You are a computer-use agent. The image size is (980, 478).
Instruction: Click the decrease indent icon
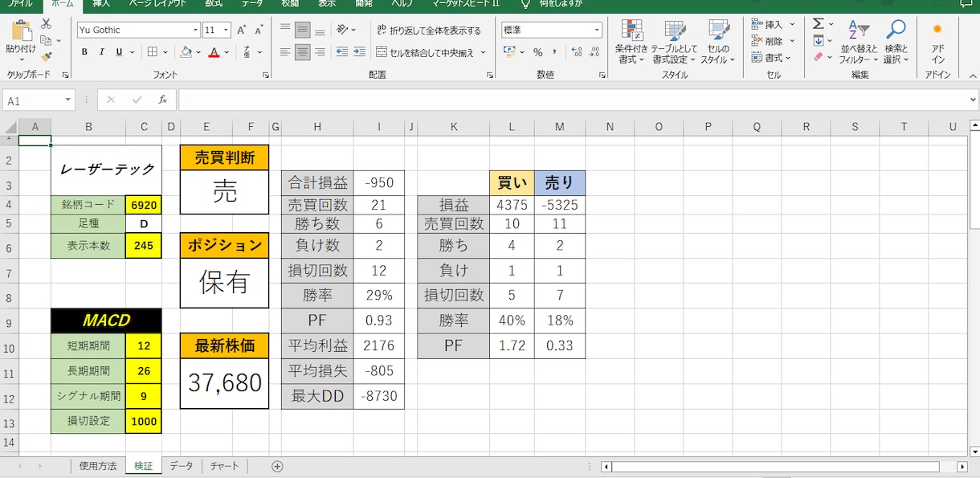342,52
